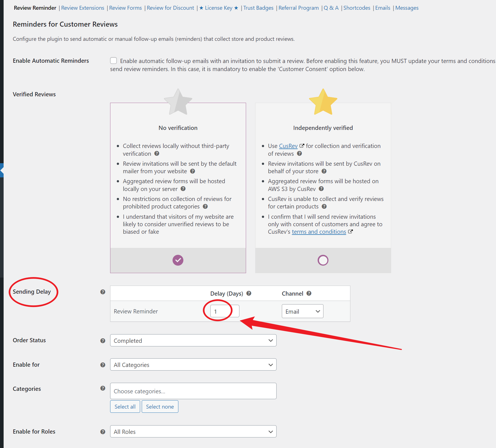The width and height of the screenshot is (496, 448).
Task: Open the Order Status help tooltip
Action: 103,341
